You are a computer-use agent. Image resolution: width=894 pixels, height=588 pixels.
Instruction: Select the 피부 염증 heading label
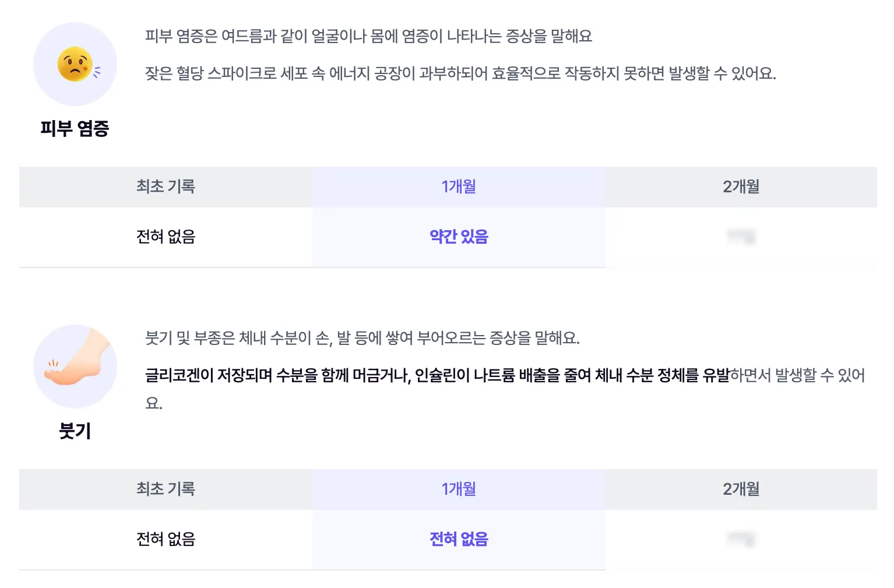(x=75, y=128)
